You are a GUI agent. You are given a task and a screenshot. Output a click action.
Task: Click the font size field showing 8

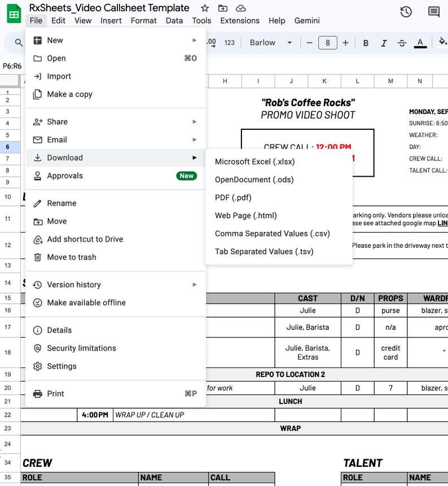pyautogui.click(x=327, y=42)
